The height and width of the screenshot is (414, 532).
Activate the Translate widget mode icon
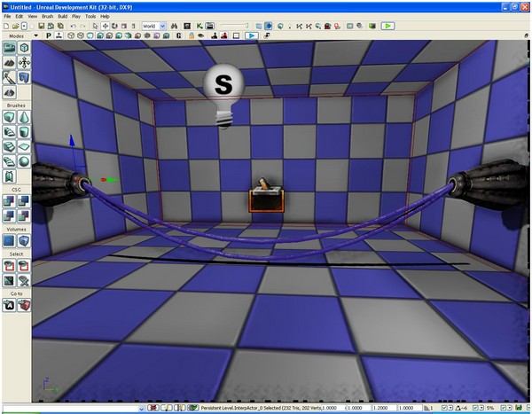106,26
